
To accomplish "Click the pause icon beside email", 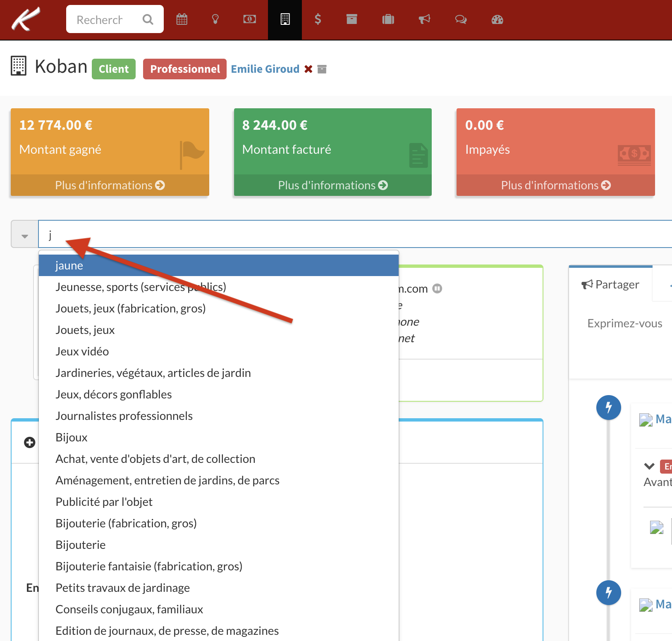I will pos(438,288).
